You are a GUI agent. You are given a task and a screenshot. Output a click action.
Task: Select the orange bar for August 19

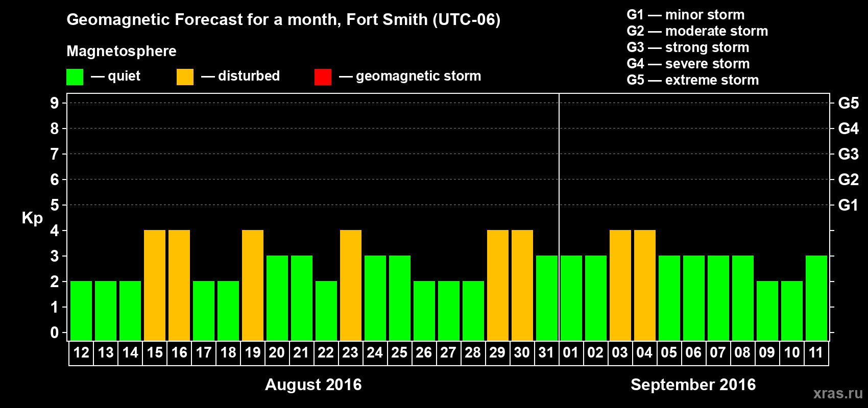pos(253,285)
